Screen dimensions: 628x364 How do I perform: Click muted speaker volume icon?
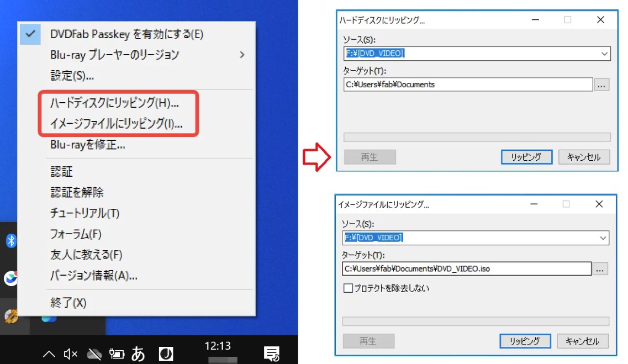tap(71, 354)
